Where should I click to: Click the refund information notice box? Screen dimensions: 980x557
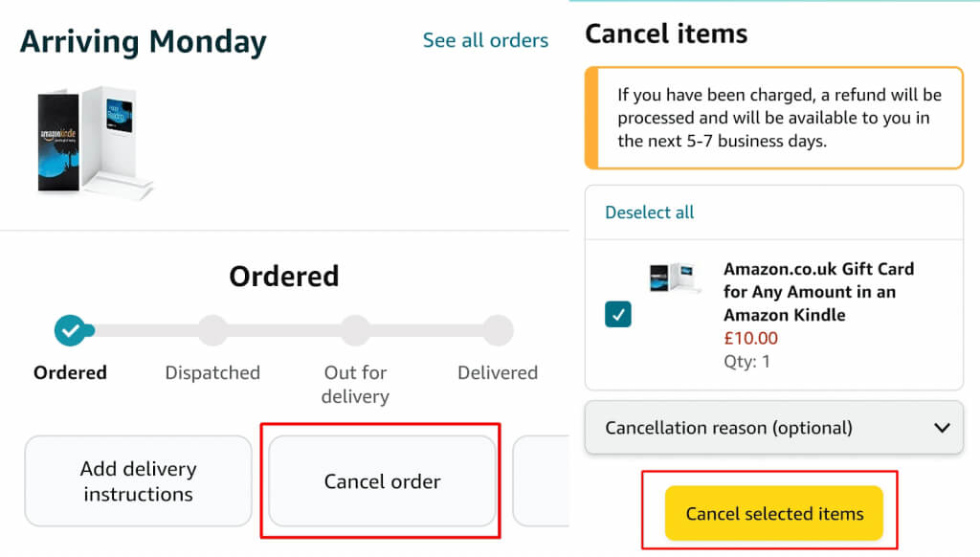point(773,118)
